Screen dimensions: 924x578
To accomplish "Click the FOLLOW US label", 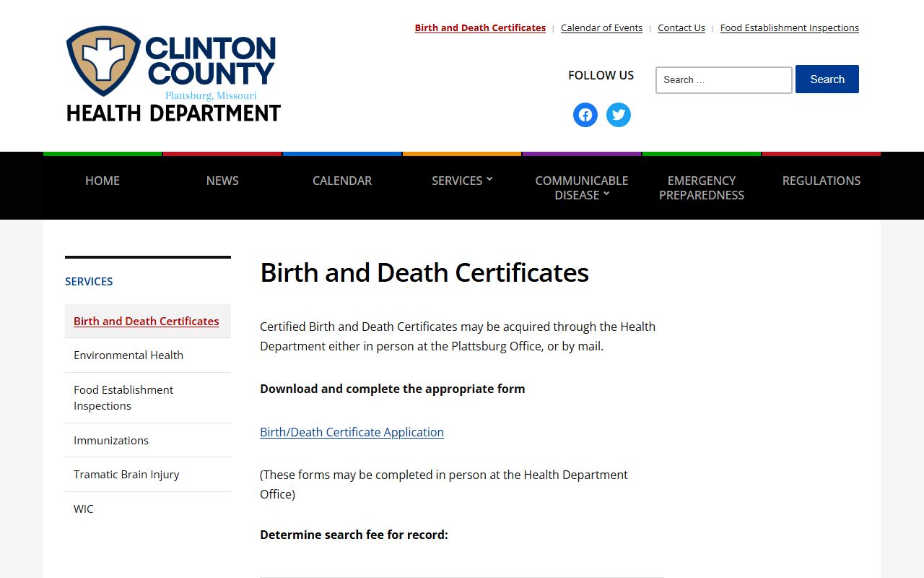I will tap(601, 75).
